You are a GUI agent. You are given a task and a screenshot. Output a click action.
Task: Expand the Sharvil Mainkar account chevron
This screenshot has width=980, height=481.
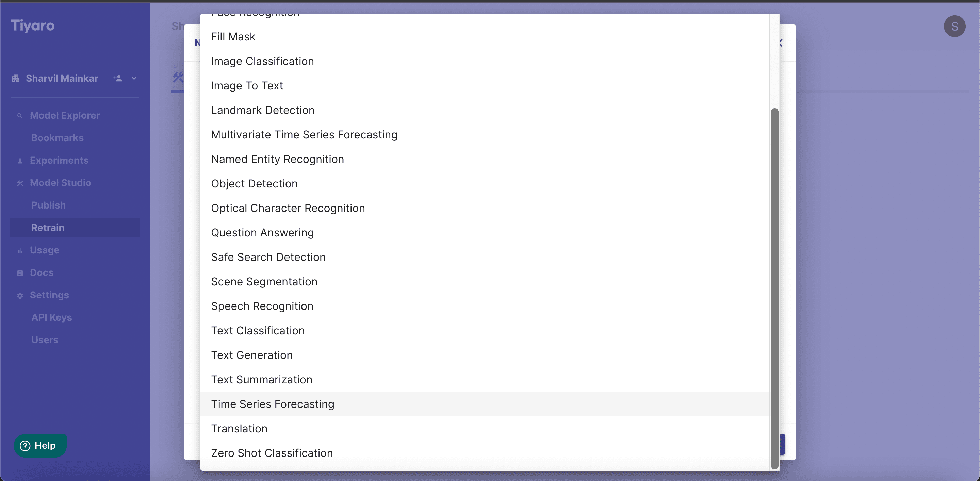tap(134, 78)
